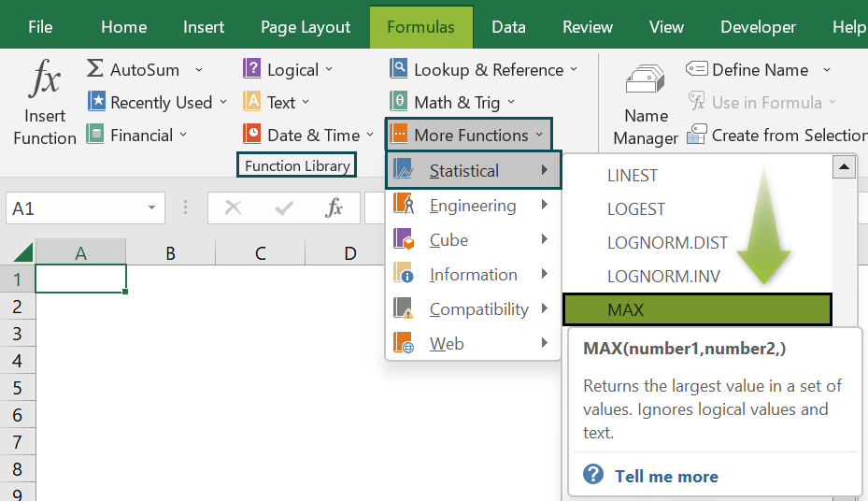868x501 pixels.
Task: Open the Developer tab
Action: click(759, 27)
